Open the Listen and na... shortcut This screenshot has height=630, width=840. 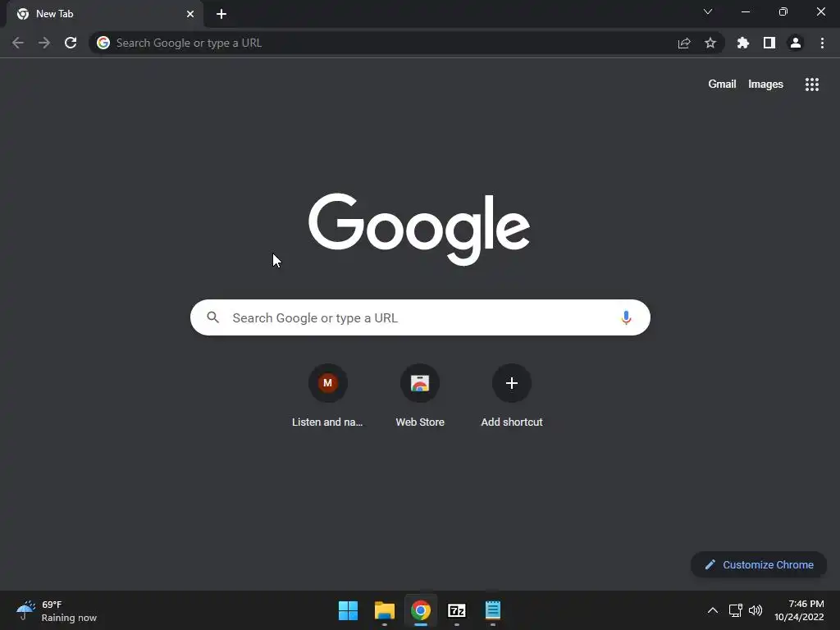(327, 396)
